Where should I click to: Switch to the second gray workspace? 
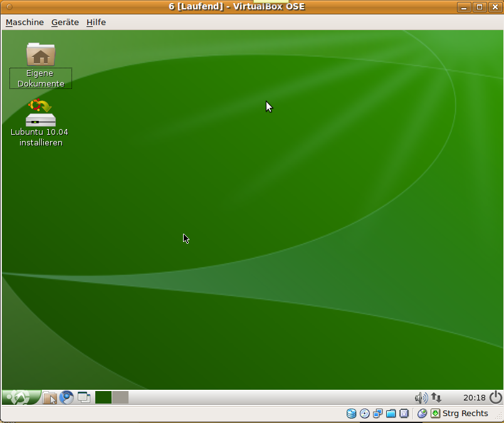click(x=120, y=397)
